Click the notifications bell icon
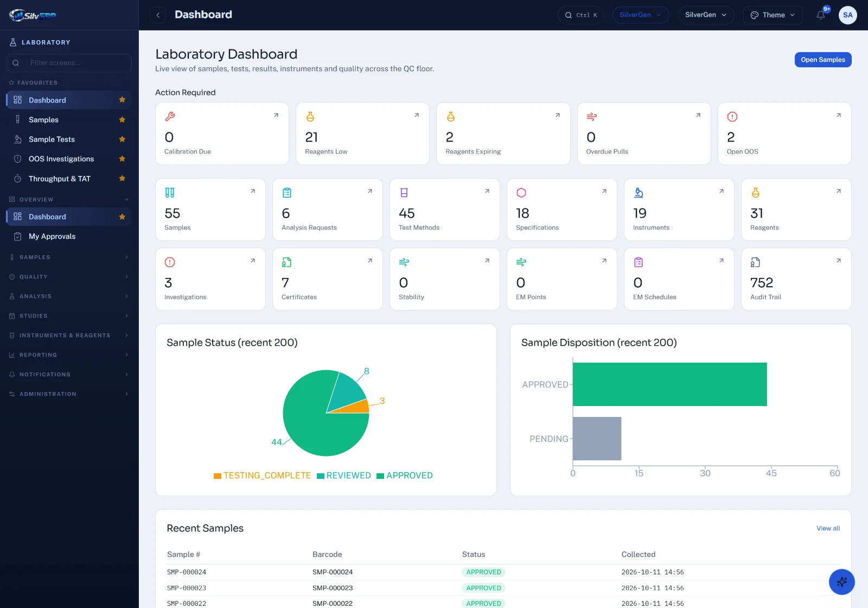 pyautogui.click(x=821, y=15)
